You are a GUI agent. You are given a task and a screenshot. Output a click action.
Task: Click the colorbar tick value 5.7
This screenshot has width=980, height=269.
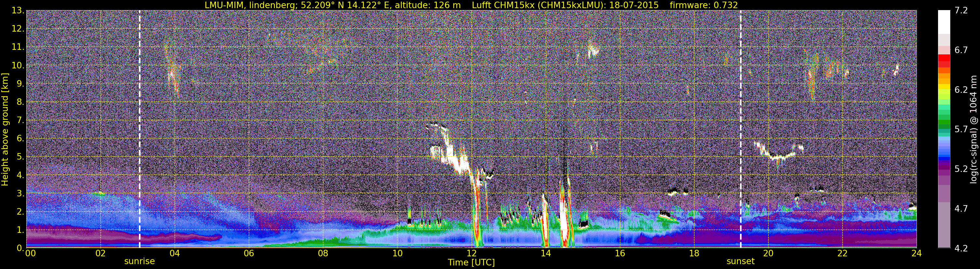tap(961, 129)
